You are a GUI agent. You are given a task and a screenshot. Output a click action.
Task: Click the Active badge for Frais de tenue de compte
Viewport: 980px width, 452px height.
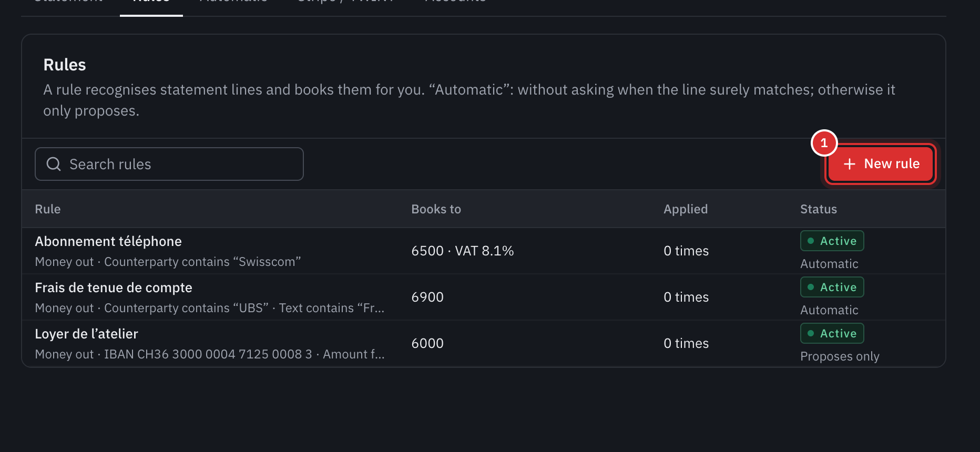832,287
